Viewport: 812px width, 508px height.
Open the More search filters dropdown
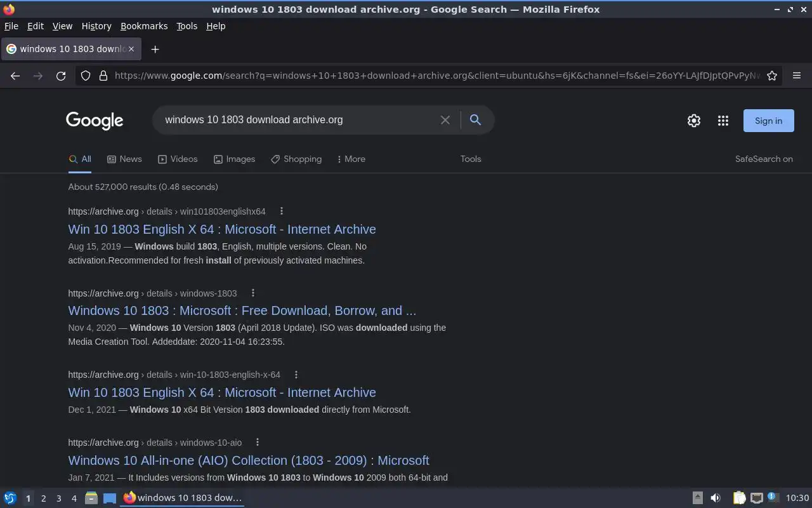coord(351,159)
